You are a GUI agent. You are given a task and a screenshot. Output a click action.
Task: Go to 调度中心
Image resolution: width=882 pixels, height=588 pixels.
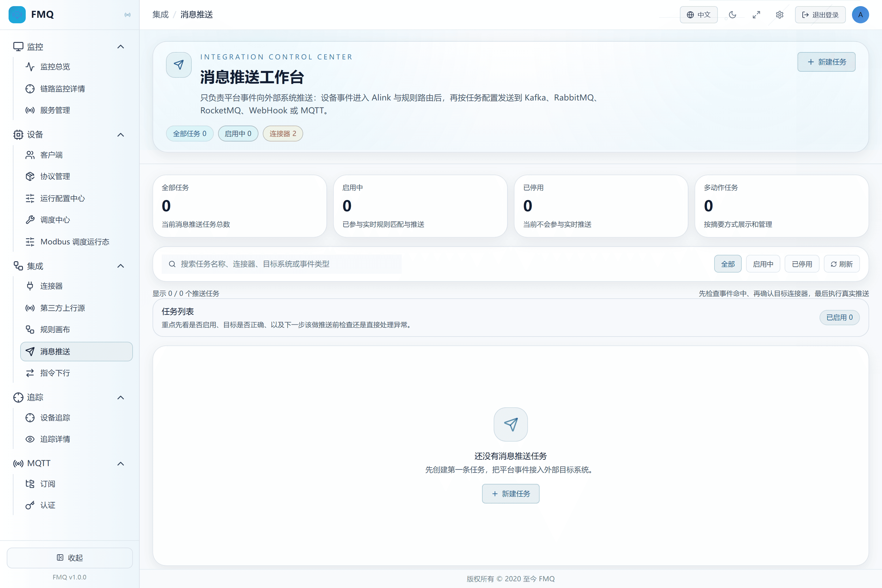click(x=77, y=220)
